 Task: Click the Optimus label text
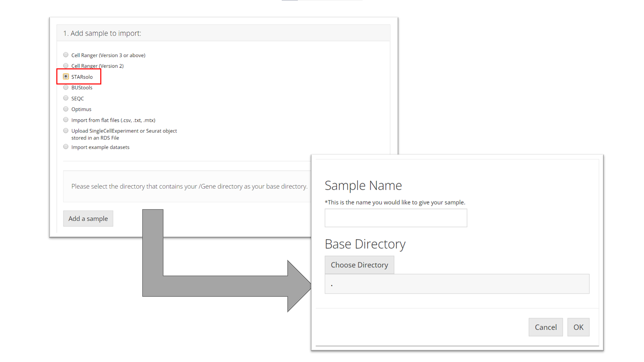[x=81, y=109]
